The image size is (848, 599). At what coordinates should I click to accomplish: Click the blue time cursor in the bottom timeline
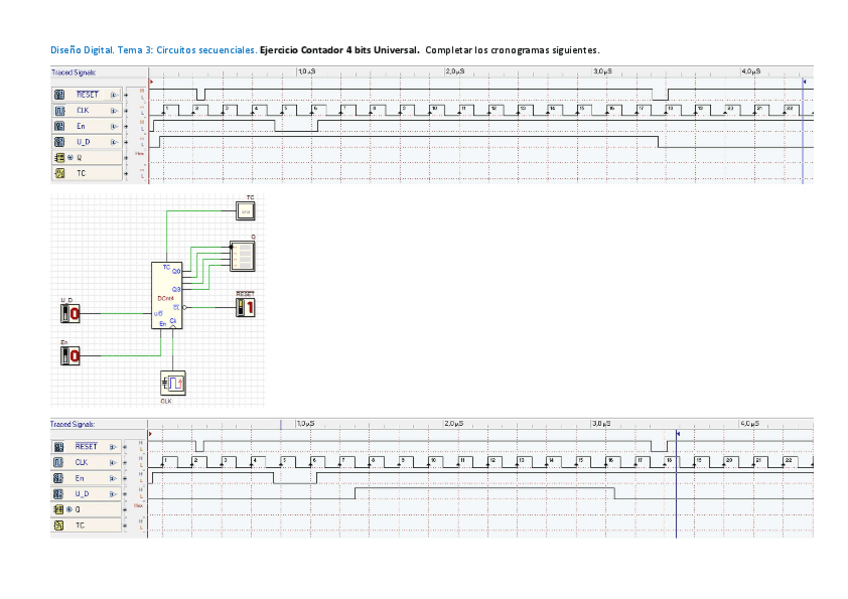click(677, 480)
